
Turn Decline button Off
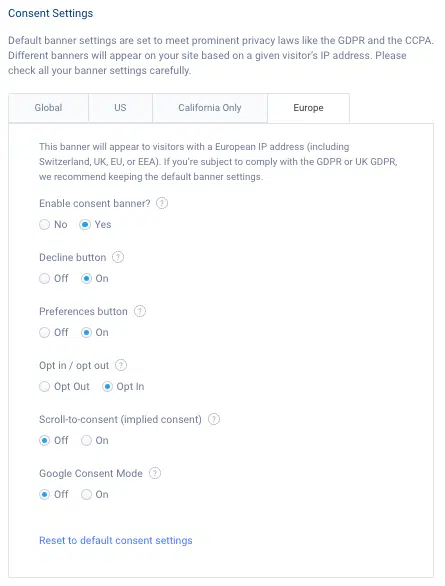(44, 278)
